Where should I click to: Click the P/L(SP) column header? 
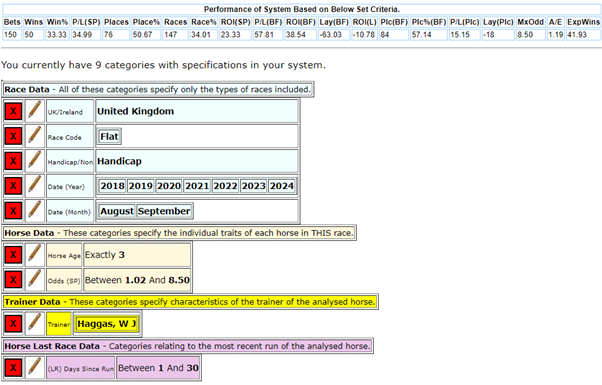click(86, 22)
